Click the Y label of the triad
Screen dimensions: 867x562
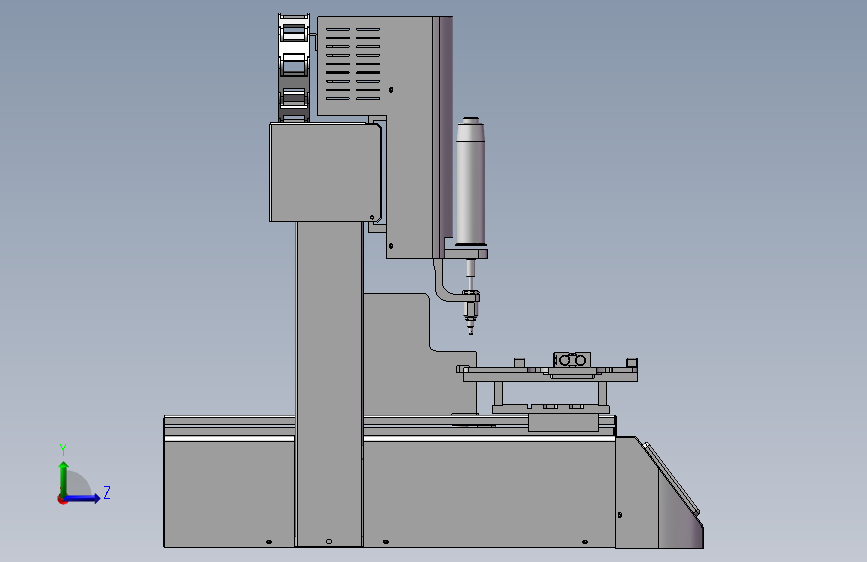(x=63, y=450)
